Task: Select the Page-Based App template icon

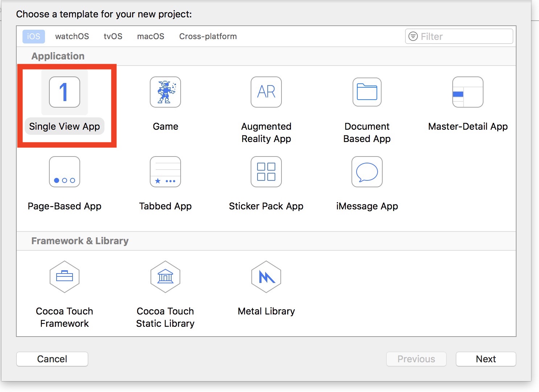Action: [65, 172]
